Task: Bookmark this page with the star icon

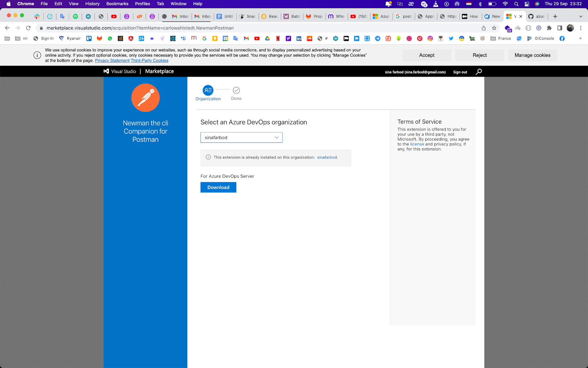Action: 494,28
